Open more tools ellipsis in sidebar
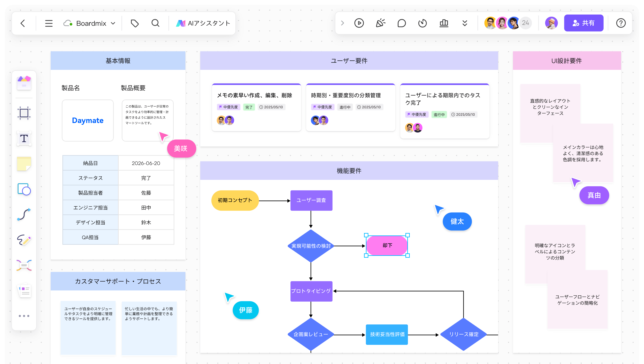644x364 pixels. point(24,316)
